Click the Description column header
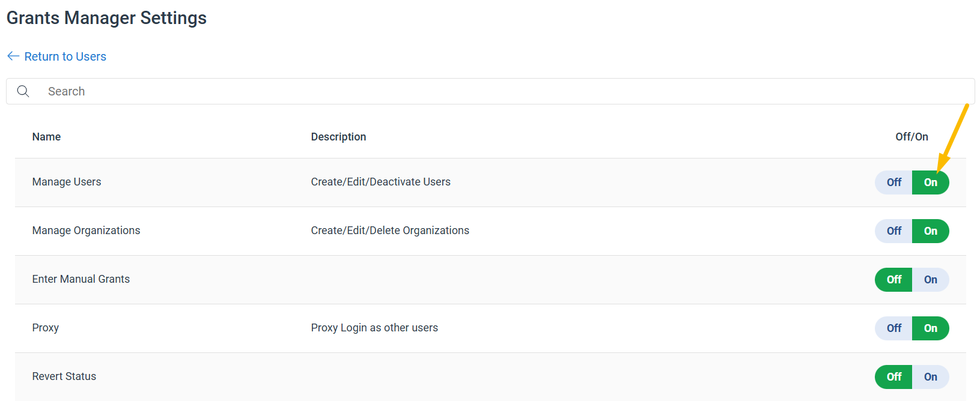 (x=338, y=137)
